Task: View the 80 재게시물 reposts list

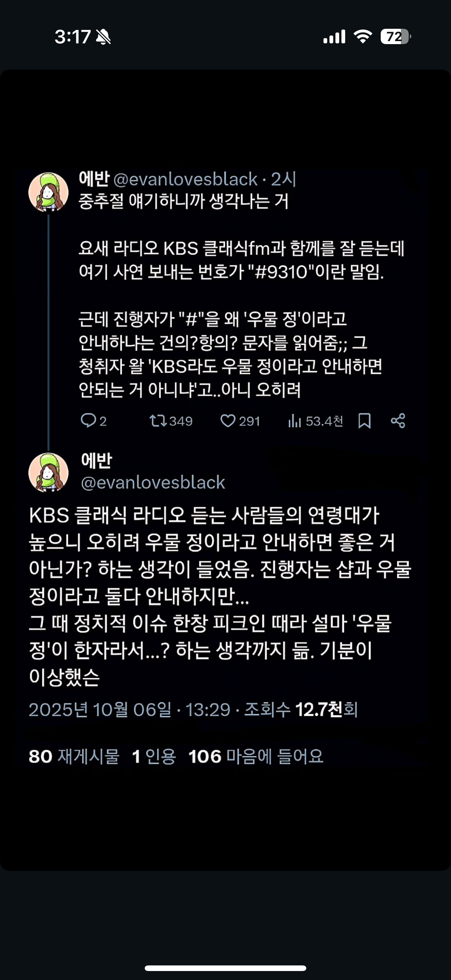Action: [x=74, y=756]
